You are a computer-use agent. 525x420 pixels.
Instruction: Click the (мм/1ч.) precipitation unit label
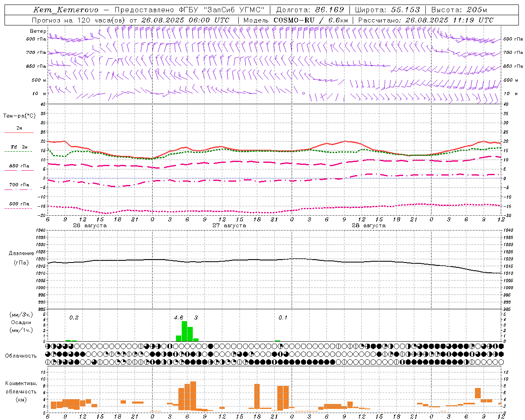click(x=21, y=330)
